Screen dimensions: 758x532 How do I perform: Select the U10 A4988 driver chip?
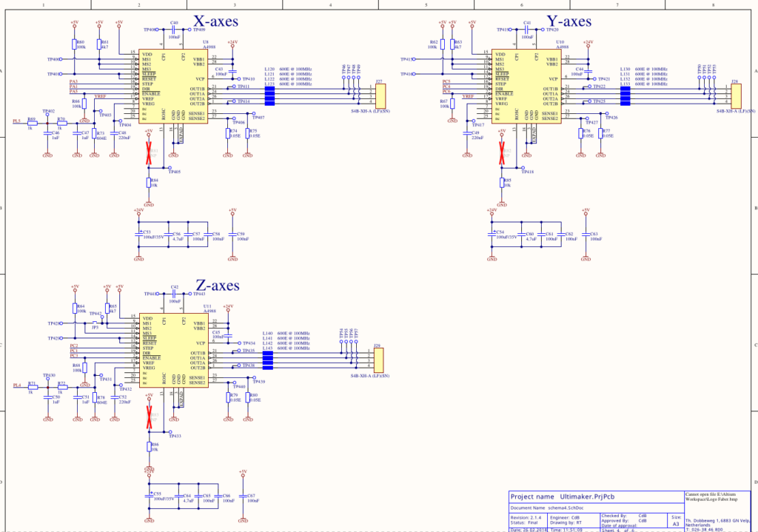pyautogui.click(x=526, y=86)
